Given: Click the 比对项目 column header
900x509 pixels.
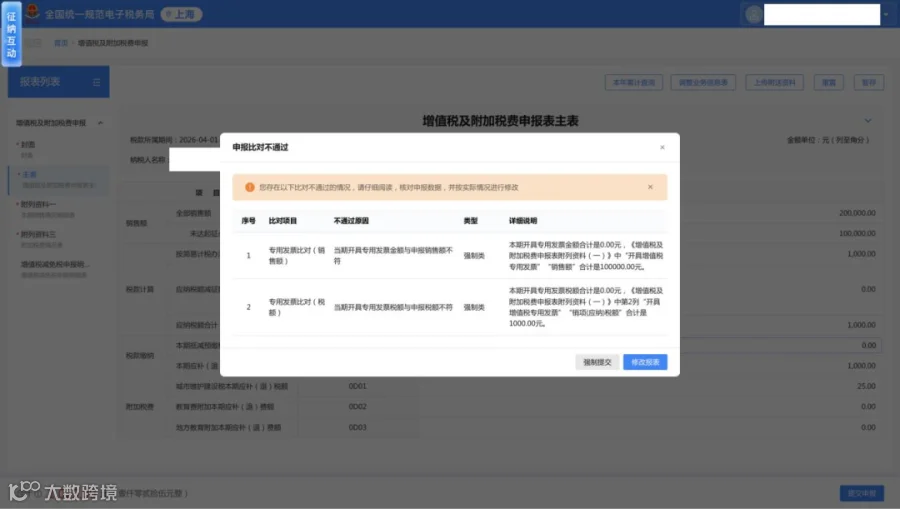Looking at the screenshot, I should [283, 221].
